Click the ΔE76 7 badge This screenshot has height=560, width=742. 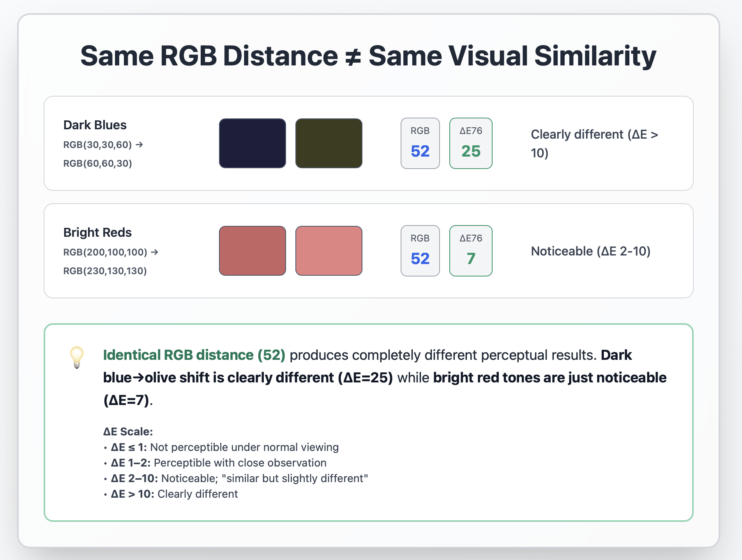pyautogui.click(x=471, y=251)
